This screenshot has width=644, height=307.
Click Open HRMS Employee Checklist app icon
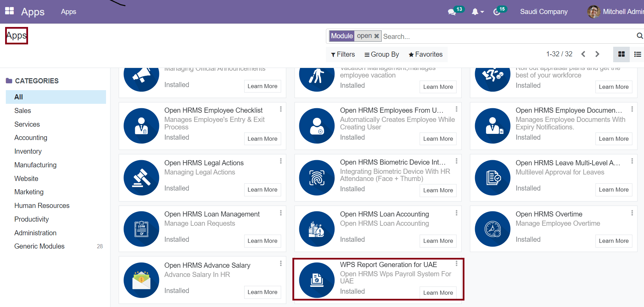141,126
